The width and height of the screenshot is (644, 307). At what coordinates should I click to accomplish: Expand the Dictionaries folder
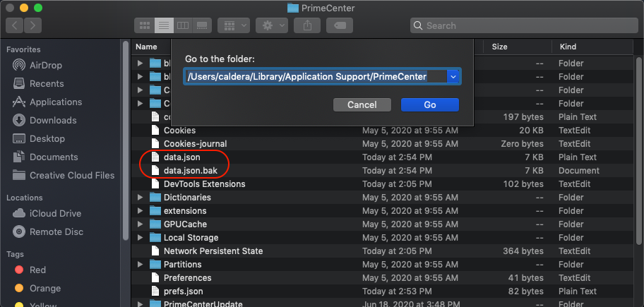point(141,198)
